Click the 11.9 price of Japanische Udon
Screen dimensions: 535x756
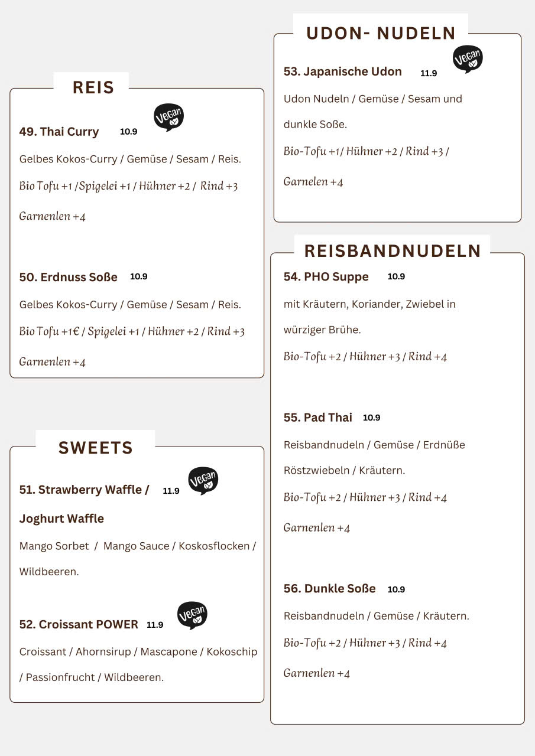pyautogui.click(x=429, y=73)
